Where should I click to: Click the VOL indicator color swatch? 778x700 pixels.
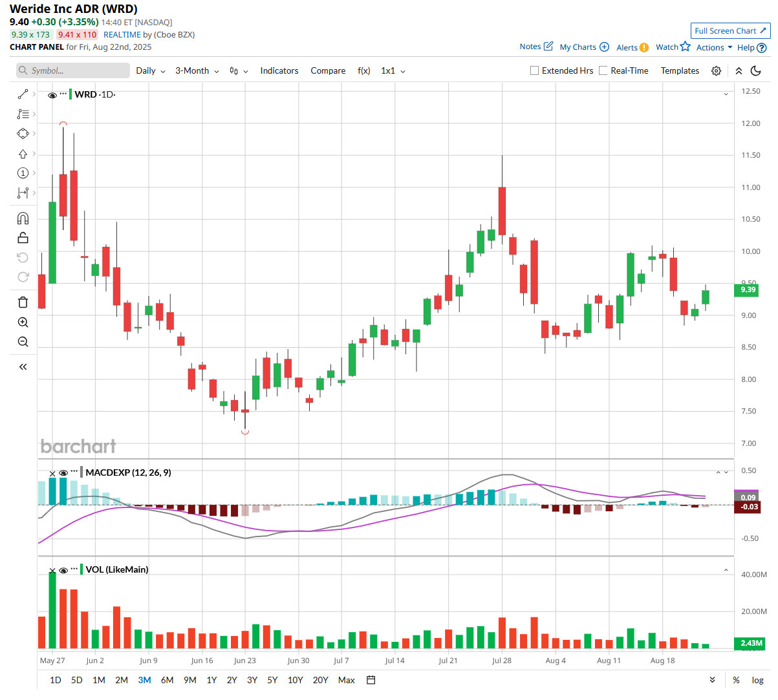pyautogui.click(x=81, y=569)
